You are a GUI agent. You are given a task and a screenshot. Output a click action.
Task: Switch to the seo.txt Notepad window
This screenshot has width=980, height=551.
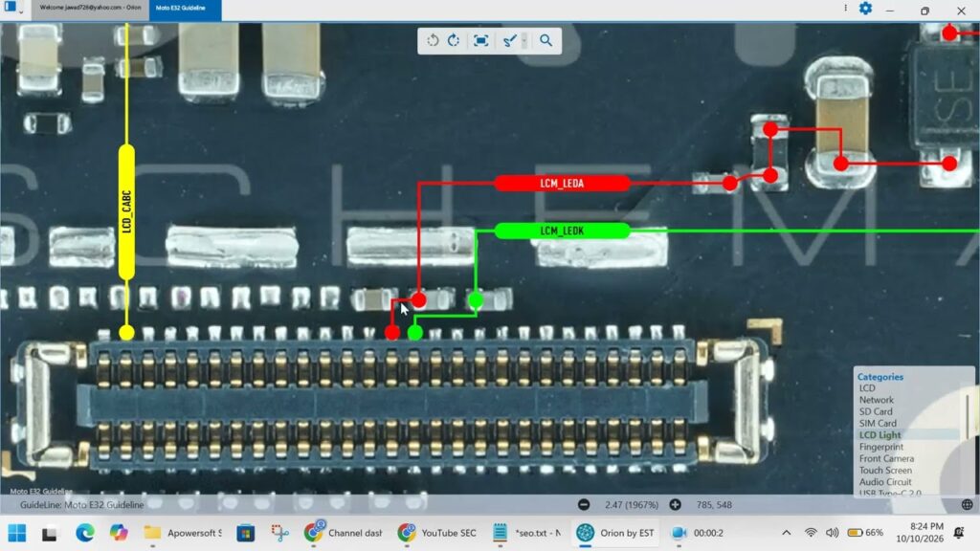tap(526, 533)
